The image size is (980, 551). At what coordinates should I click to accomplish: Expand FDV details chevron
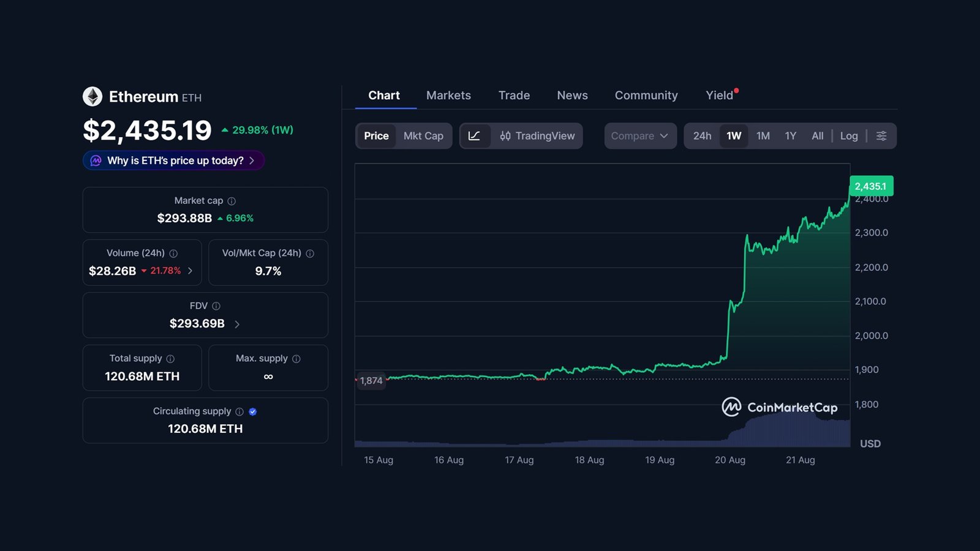237,324
